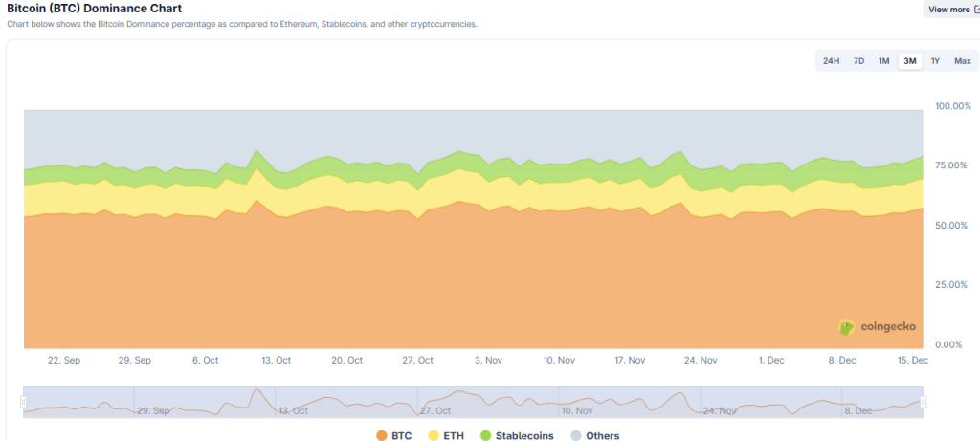Image resolution: width=980 pixels, height=441 pixels.
Task: Click the yellow ETH legend dot
Action: [x=434, y=435]
